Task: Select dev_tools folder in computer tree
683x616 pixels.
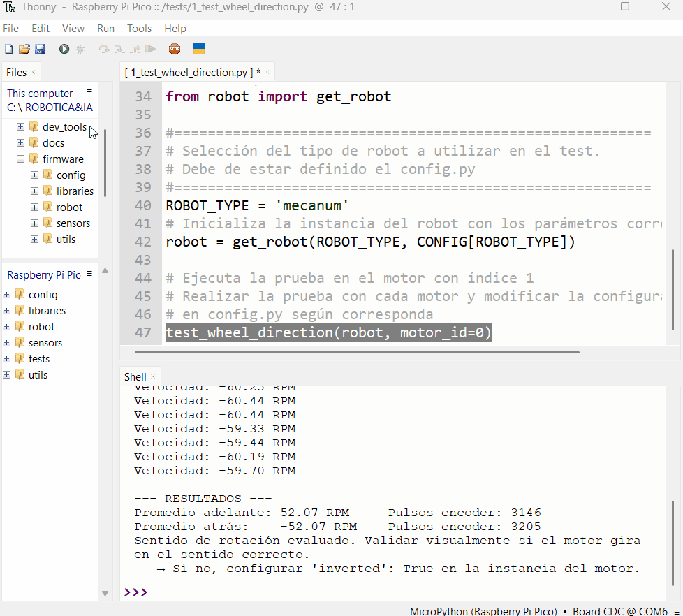Action: 64,127
